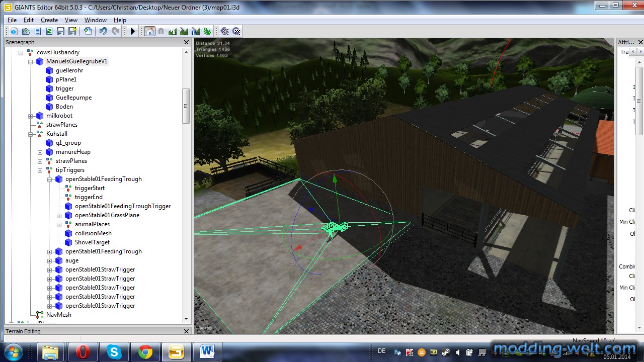Open the File menu
Viewport: 644px width, 362px height.
(x=12, y=20)
